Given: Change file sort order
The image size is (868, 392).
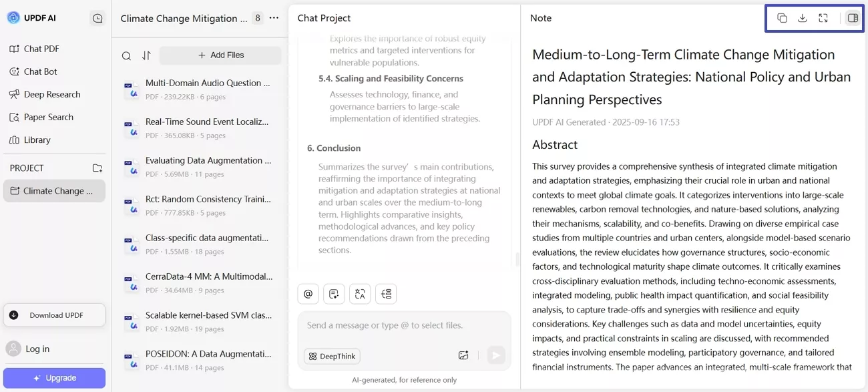Looking at the screenshot, I should [x=146, y=56].
